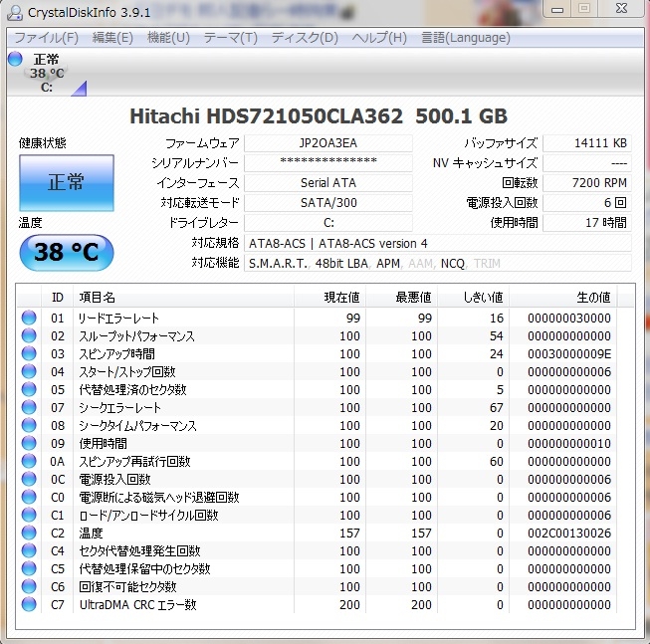The width and height of the screenshot is (650, 644).
Task: Click the 38 °C temperature button
Action: click(x=67, y=252)
